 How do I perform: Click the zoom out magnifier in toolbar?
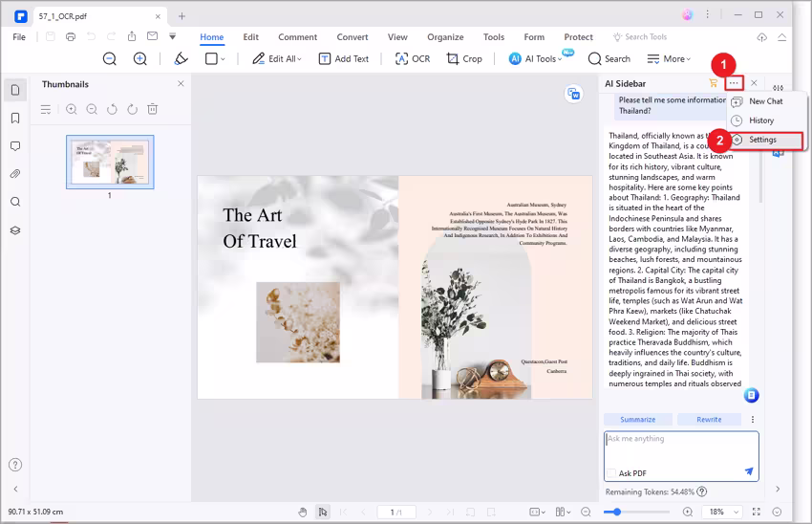(x=110, y=58)
